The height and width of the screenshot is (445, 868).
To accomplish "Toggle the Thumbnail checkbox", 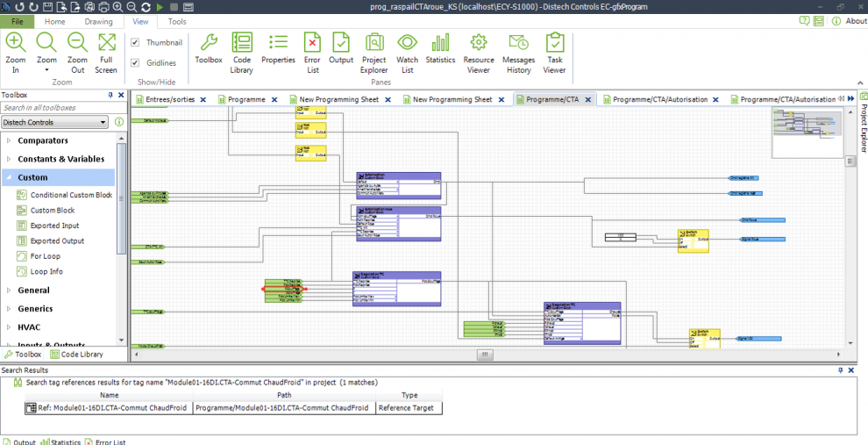I will (134, 42).
